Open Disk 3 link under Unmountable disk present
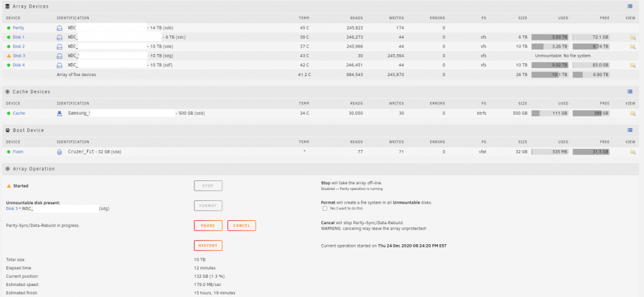 click(12, 209)
